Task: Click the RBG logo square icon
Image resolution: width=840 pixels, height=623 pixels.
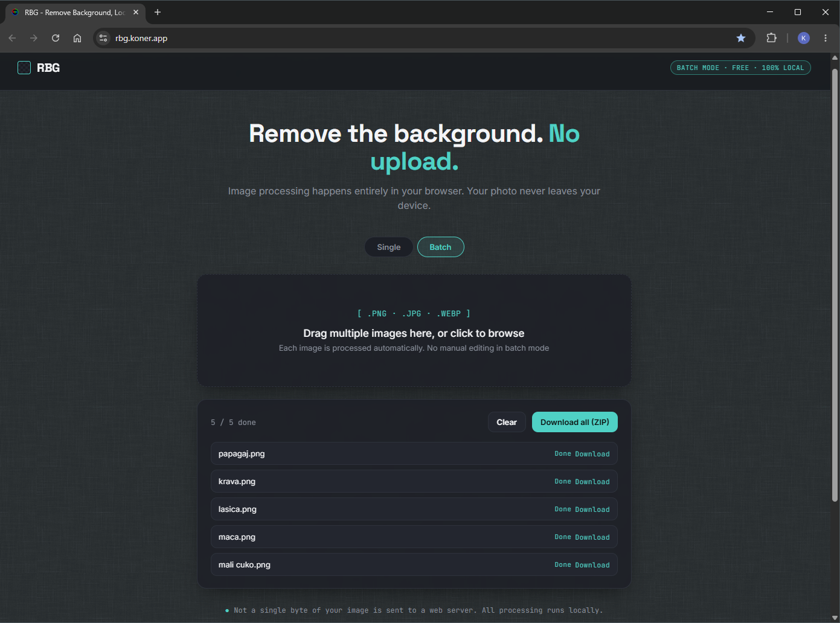Action: (24, 68)
